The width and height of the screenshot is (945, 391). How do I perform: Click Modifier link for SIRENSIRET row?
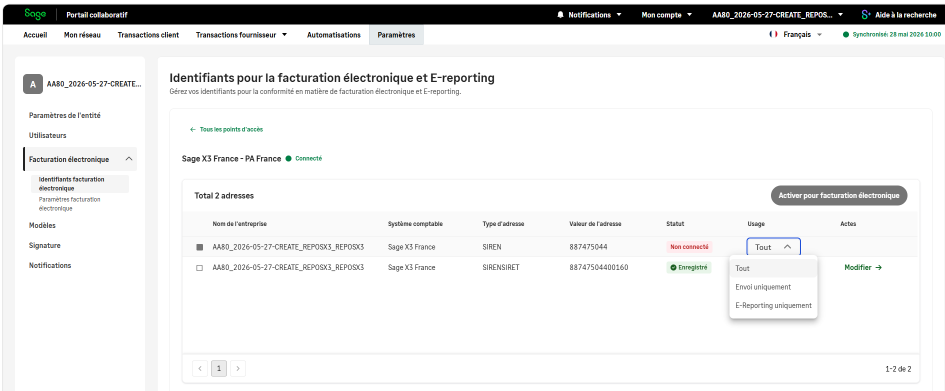tap(863, 267)
